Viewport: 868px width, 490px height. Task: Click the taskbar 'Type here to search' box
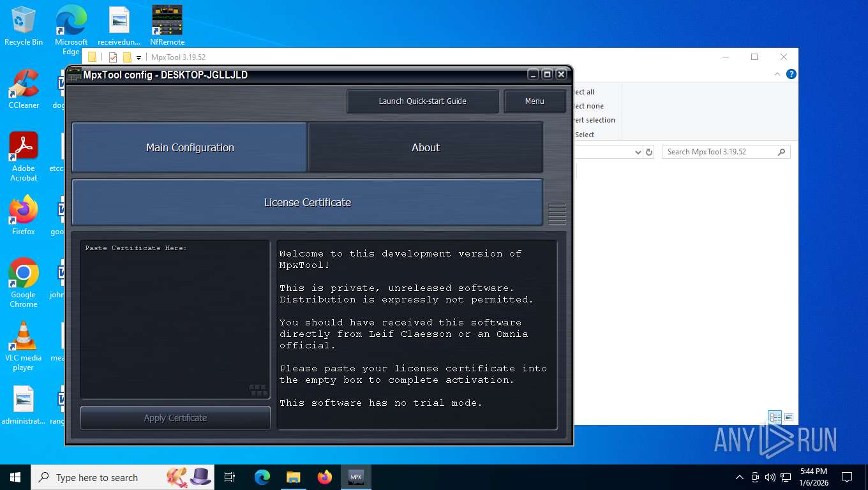coord(123,477)
